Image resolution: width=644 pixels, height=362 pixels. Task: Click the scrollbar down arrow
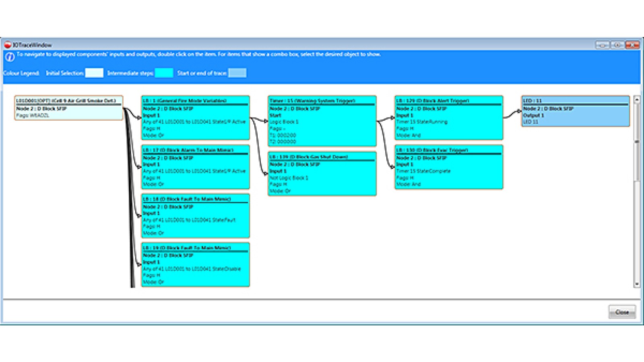coord(637,284)
